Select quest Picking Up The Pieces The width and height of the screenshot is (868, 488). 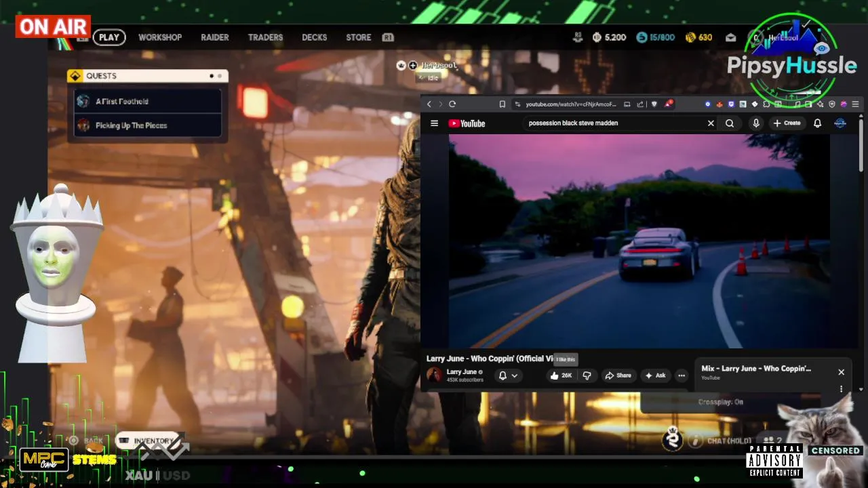tap(148, 125)
